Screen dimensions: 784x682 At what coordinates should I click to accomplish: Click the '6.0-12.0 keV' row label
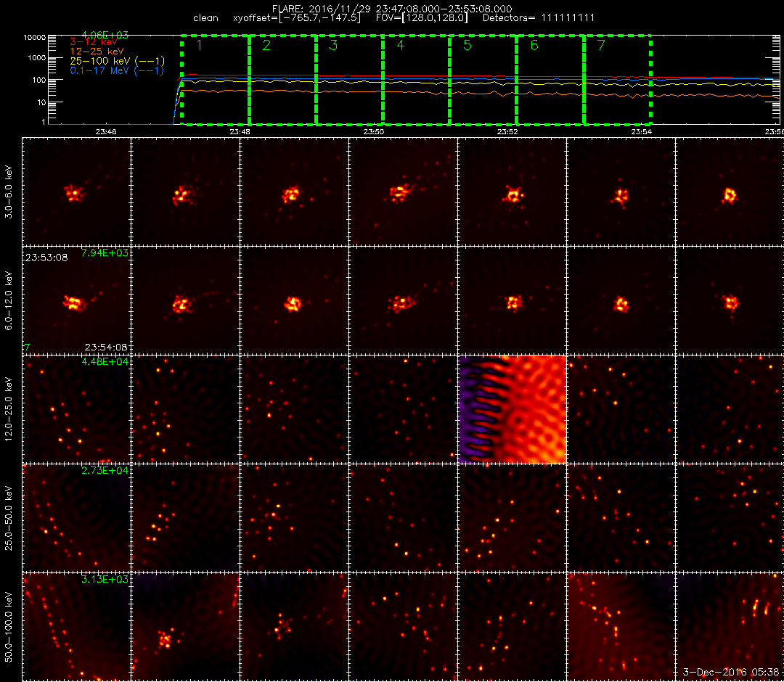9,301
